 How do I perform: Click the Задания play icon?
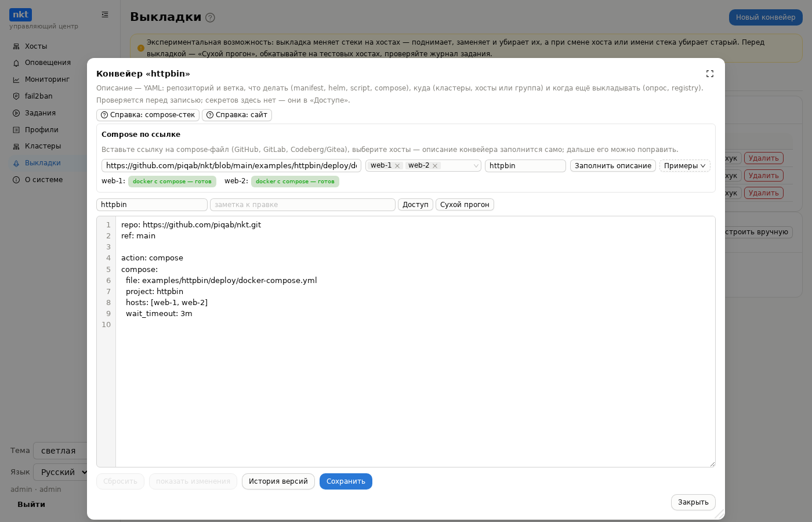click(x=16, y=113)
